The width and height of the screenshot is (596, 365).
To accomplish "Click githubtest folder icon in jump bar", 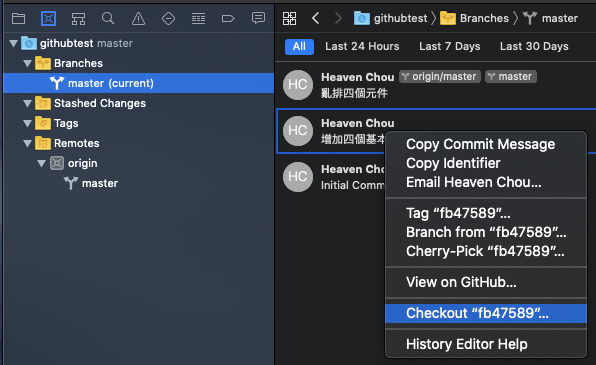I will point(361,18).
